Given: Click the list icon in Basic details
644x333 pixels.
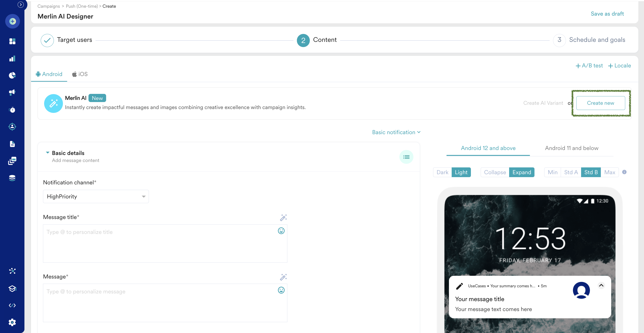Looking at the screenshot, I should coord(406,157).
